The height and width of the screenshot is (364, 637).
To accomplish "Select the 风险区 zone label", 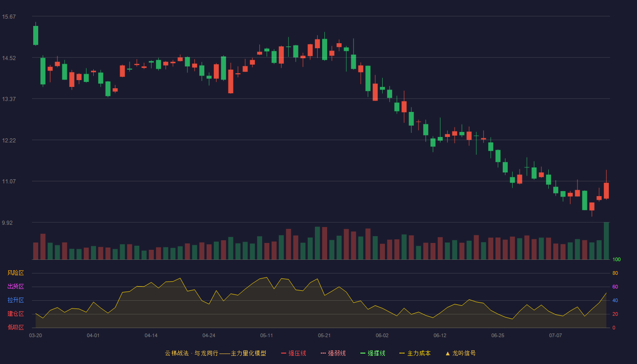I will tap(15, 273).
